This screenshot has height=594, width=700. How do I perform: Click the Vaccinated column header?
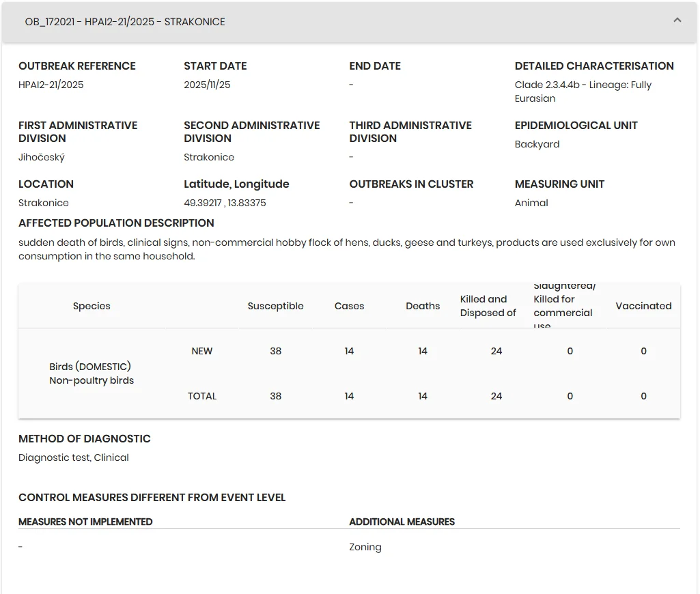click(643, 306)
